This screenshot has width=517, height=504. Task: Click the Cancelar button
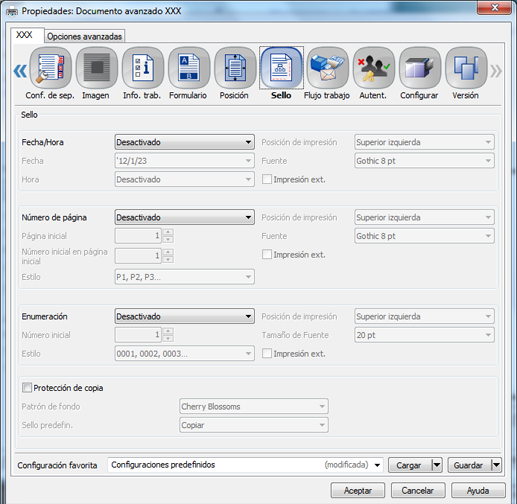pos(418,491)
